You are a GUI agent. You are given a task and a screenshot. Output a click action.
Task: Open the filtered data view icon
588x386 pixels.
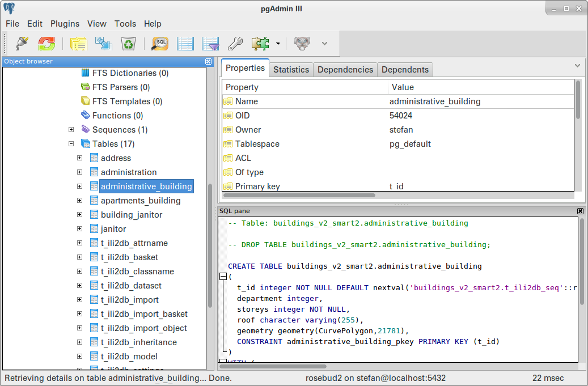(x=210, y=44)
